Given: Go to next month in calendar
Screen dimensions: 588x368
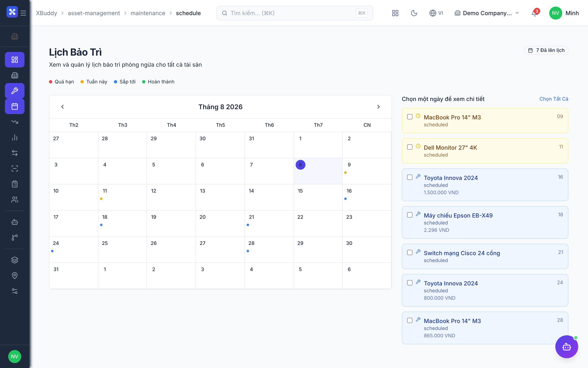Looking at the screenshot, I should pyautogui.click(x=378, y=107).
